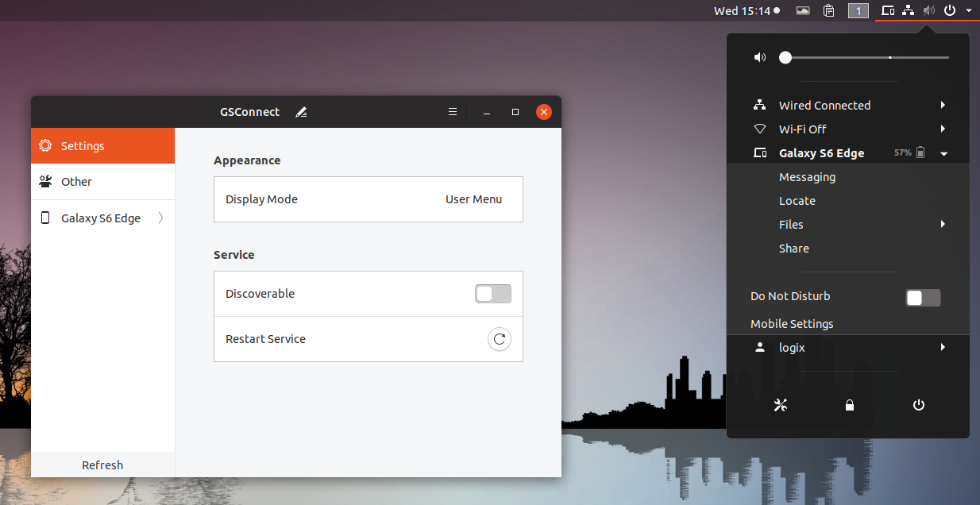The image size is (980, 505).
Task: Click the power icon in the top bar
Action: point(950,10)
